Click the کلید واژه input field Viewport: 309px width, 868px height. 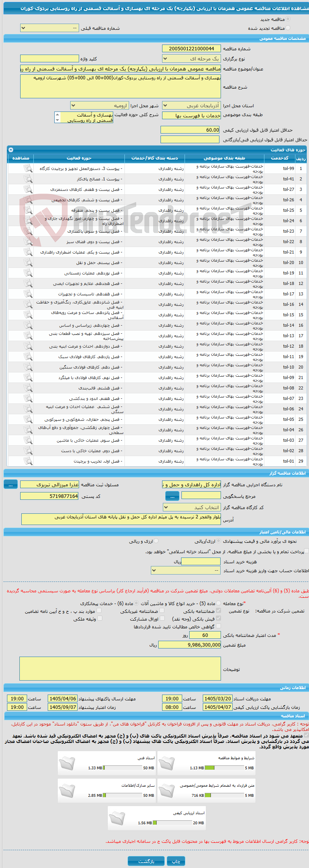tap(49, 59)
